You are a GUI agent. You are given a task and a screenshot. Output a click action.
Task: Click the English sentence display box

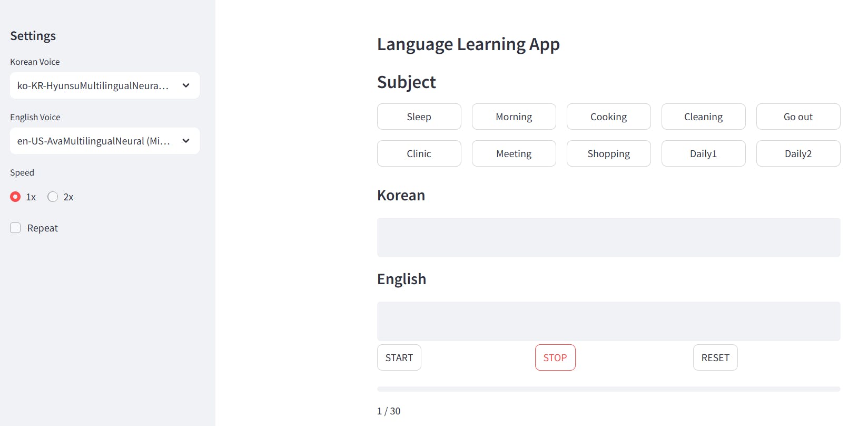tap(609, 321)
